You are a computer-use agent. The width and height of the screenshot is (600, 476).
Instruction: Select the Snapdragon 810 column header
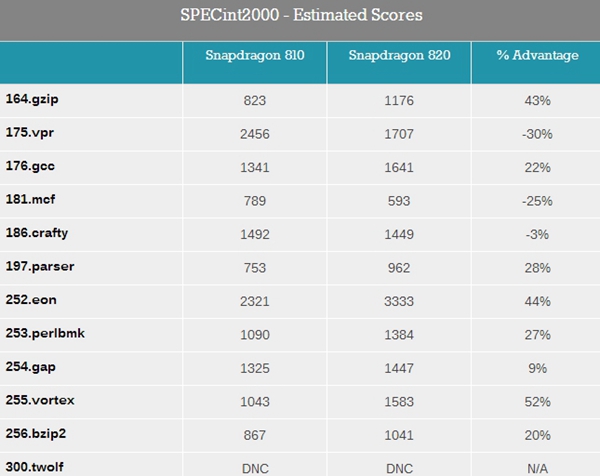pos(254,55)
